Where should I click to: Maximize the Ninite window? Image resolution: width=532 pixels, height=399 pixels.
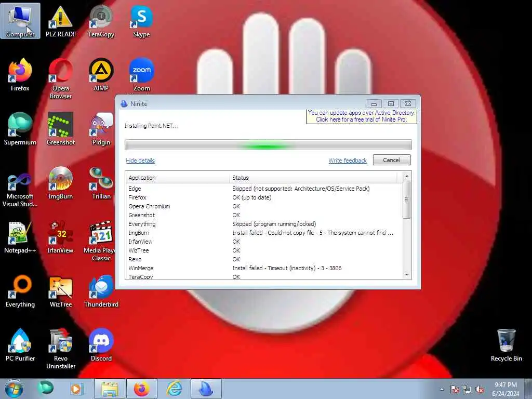(391, 103)
